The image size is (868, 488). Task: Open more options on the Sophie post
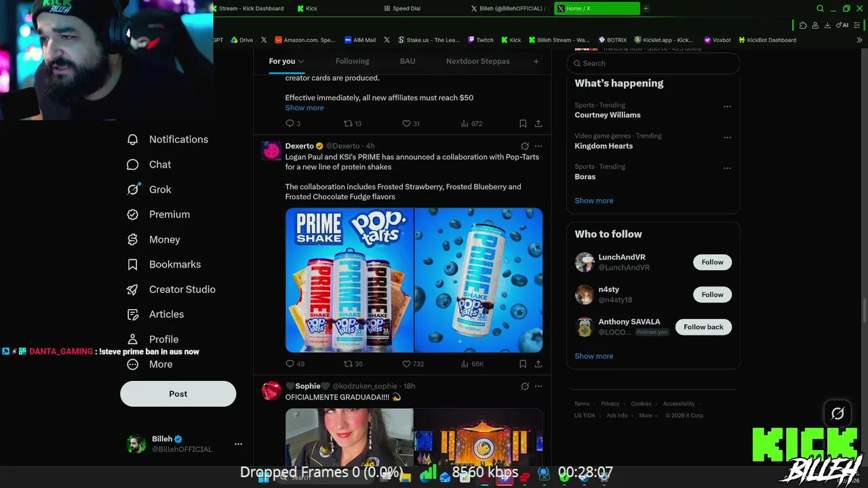coord(538,386)
